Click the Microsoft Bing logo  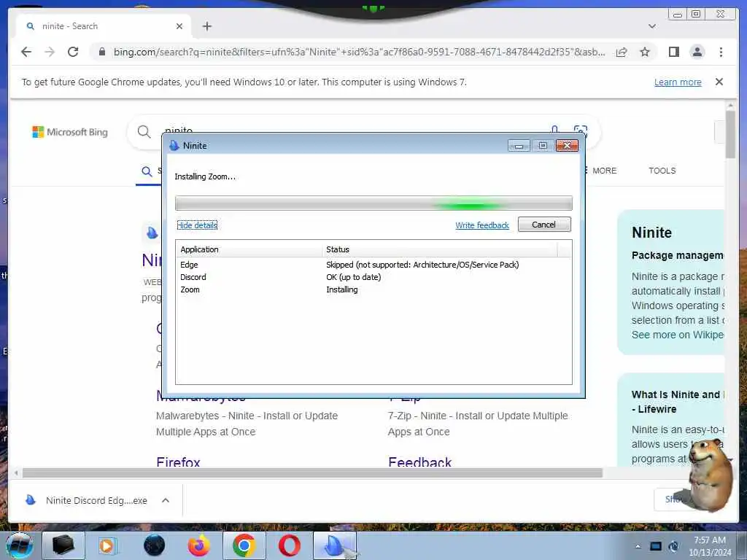pos(70,132)
